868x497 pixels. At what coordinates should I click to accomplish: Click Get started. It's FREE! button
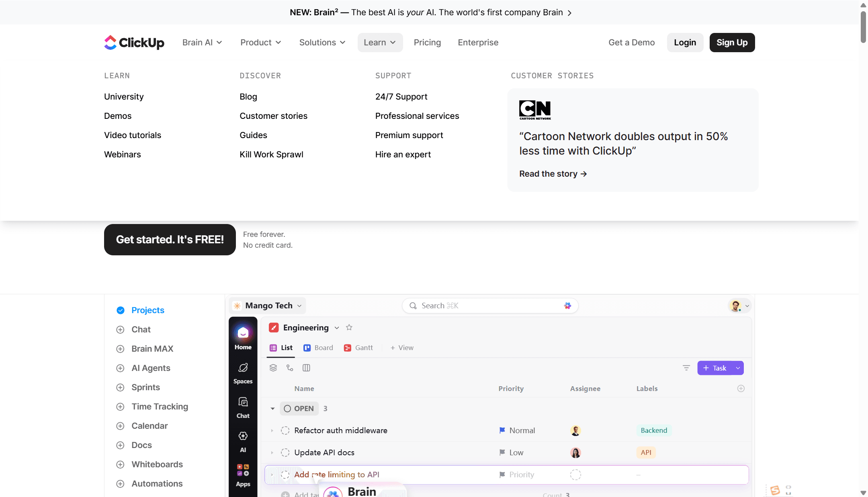(x=170, y=240)
